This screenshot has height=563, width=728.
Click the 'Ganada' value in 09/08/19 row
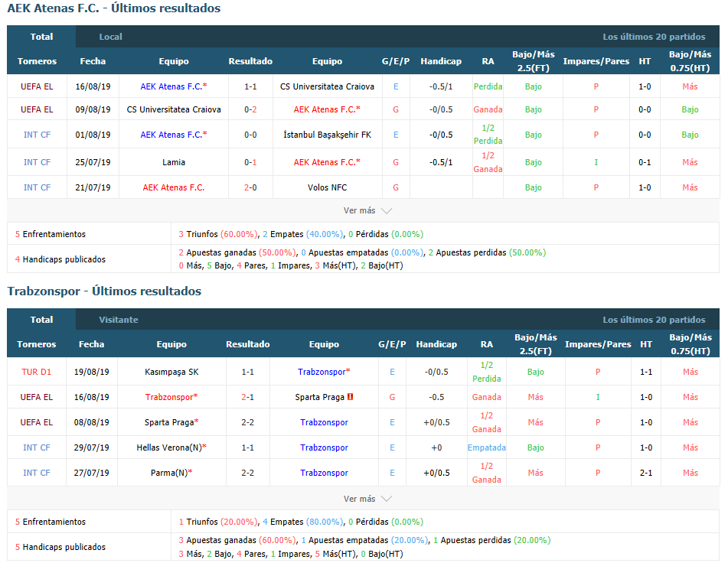[x=488, y=109]
